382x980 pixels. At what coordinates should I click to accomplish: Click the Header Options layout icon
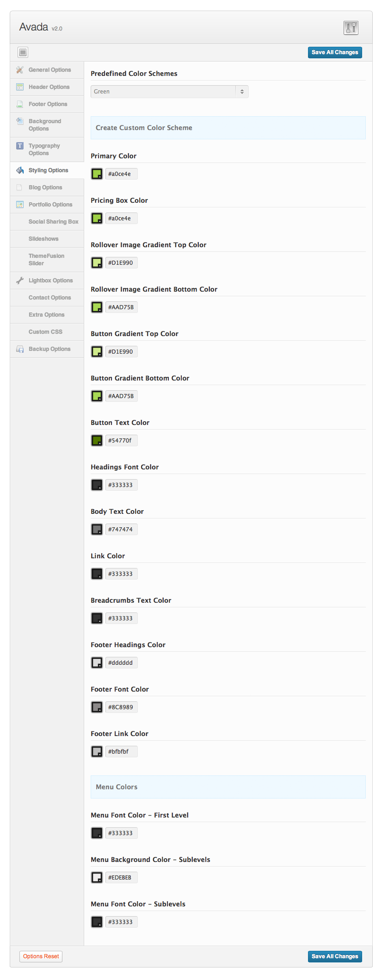(20, 87)
